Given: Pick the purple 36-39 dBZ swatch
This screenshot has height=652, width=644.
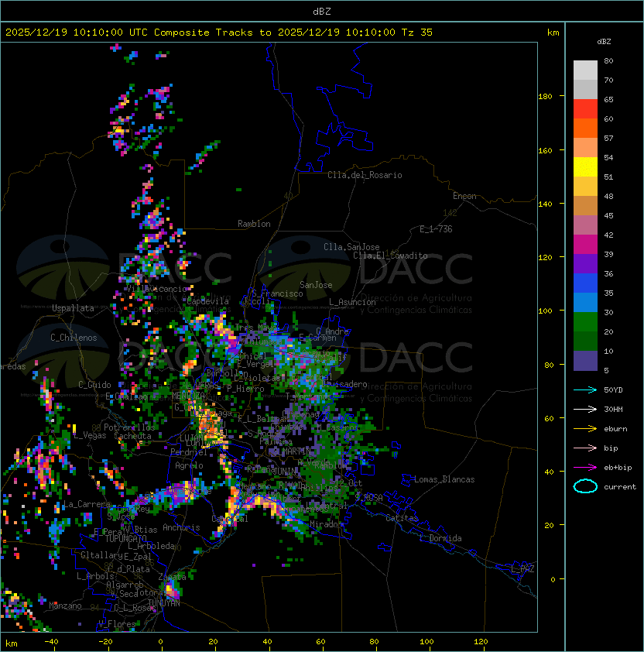Looking at the screenshot, I should 585,264.
